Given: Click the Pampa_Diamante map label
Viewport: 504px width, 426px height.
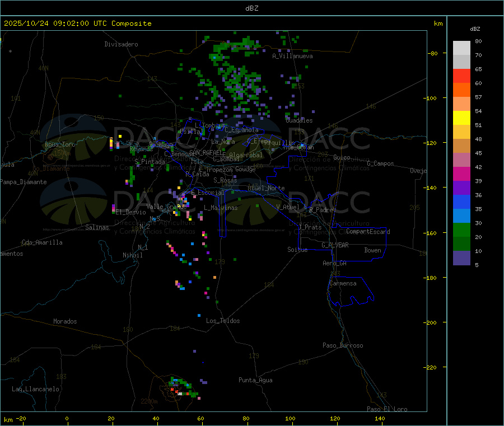Looking at the screenshot, I should point(24,182).
